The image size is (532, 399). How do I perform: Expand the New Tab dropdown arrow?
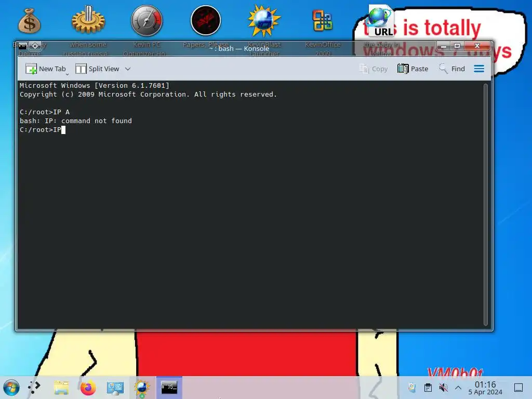click(x=67, y=74)
